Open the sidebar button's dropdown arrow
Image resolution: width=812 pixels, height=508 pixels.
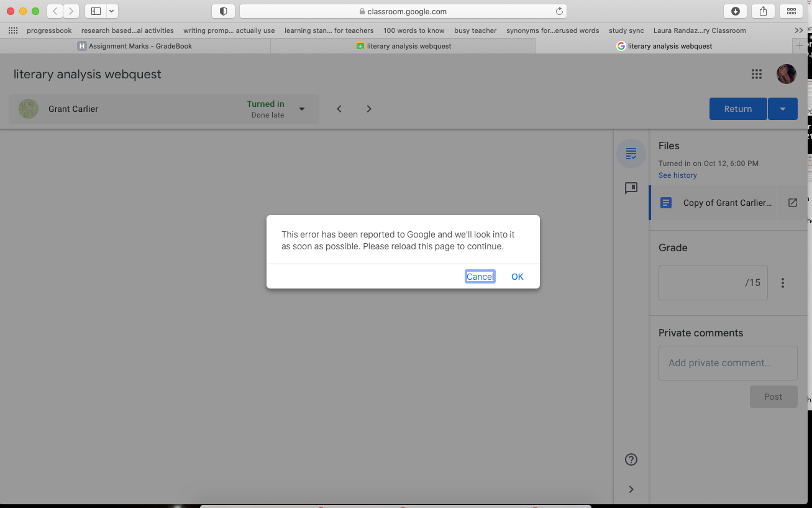[x=112, y=11]
